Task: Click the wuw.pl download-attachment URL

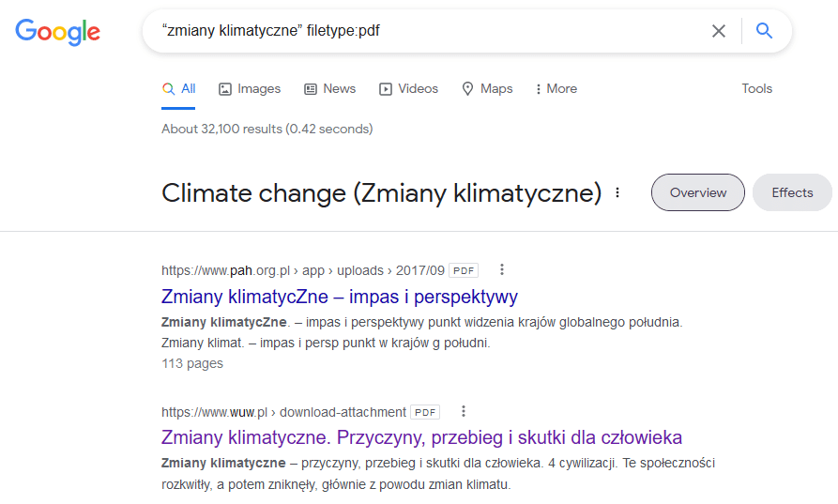Action: tap(283, 412)
